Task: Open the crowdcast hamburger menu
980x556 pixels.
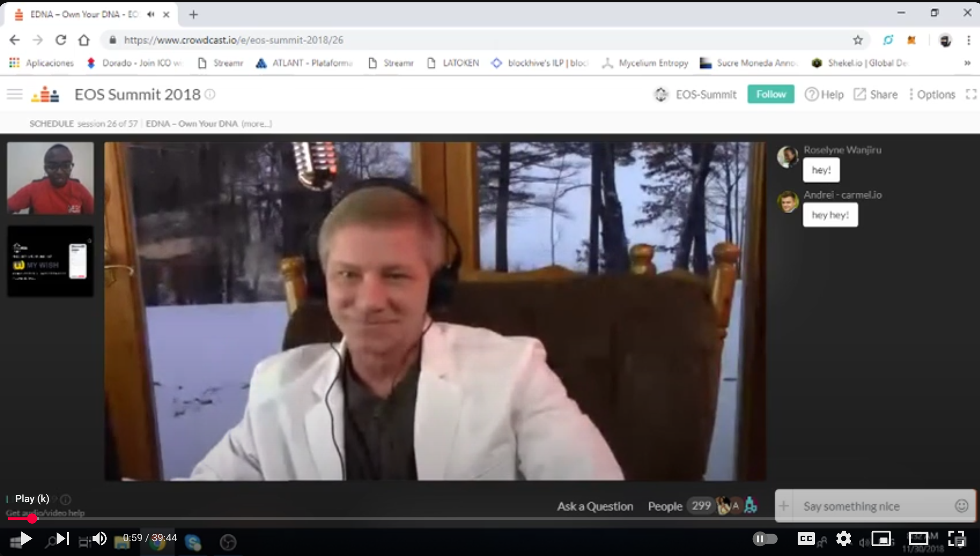Action: click(15, 94)
